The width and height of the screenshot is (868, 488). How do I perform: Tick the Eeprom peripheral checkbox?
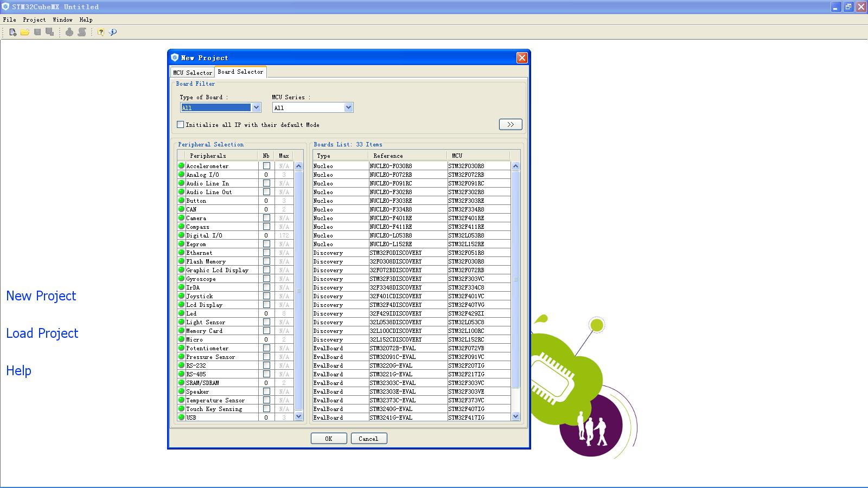266,244
